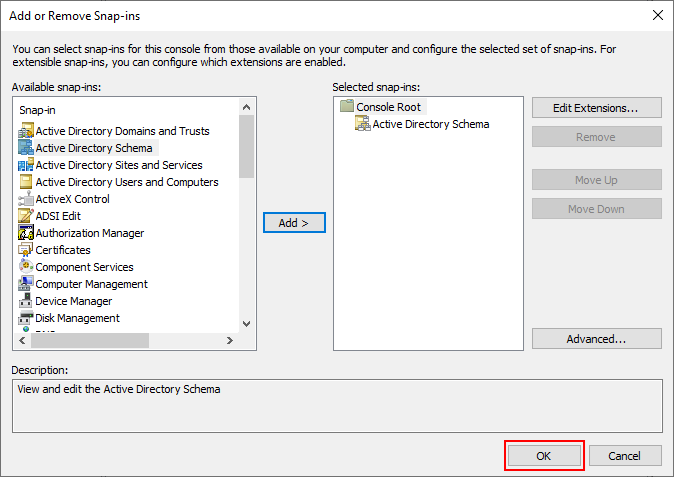Screen dimensions: 674x477
Task: Click the Move Down button
Action: (x=597, y=209)
